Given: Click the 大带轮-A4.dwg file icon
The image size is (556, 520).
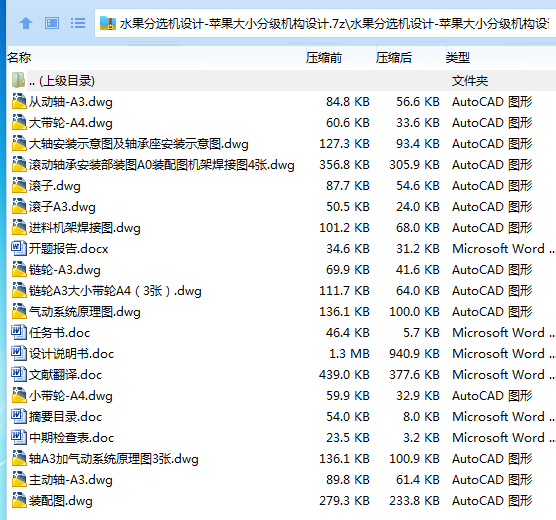Looking at the screenshot, I should pos(19,122).
